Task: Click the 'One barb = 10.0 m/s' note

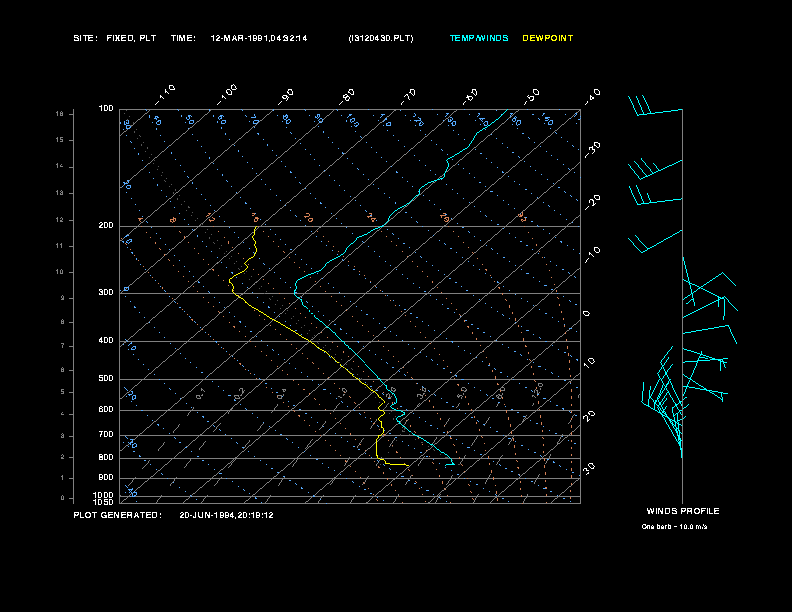Action: 674,527
